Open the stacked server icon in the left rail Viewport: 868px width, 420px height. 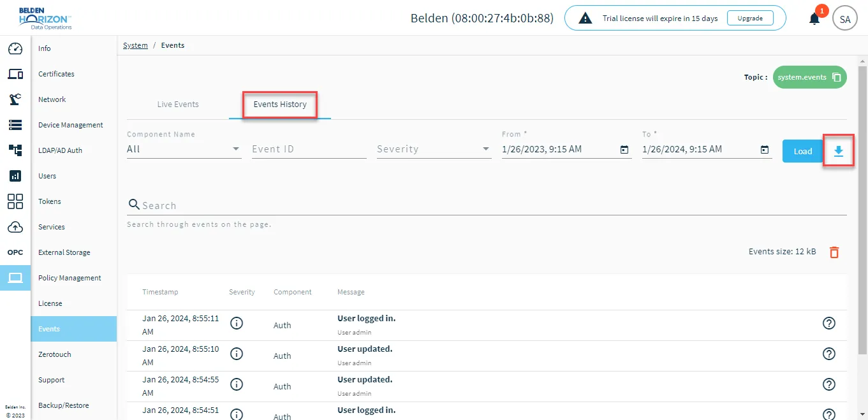click(15, 125)
